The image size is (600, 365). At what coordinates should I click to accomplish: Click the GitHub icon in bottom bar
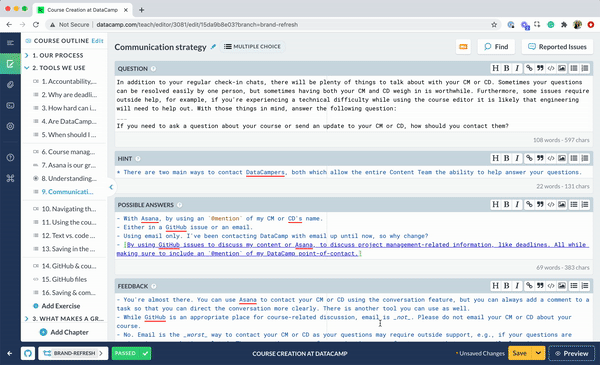point(28,353)
